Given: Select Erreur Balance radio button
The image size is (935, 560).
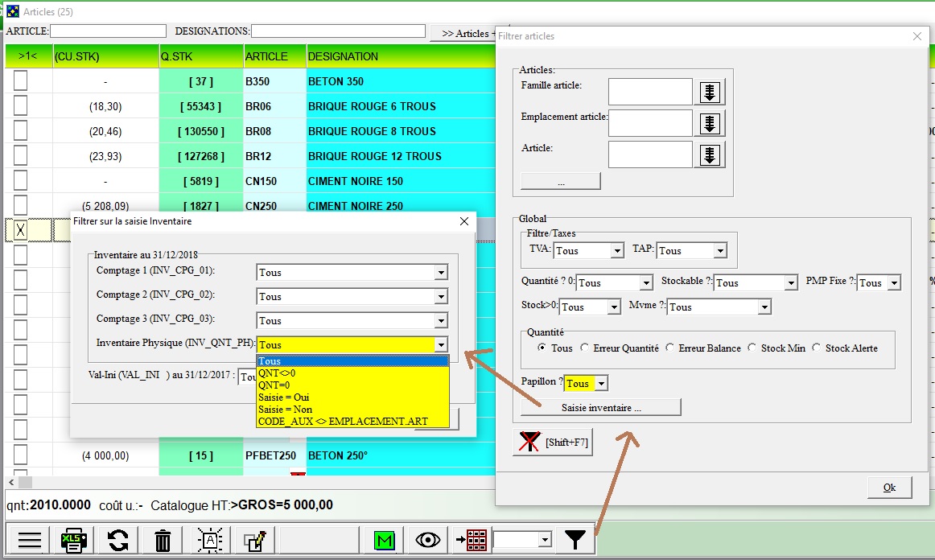Looking at the screenshot, I should pos(669,347).
